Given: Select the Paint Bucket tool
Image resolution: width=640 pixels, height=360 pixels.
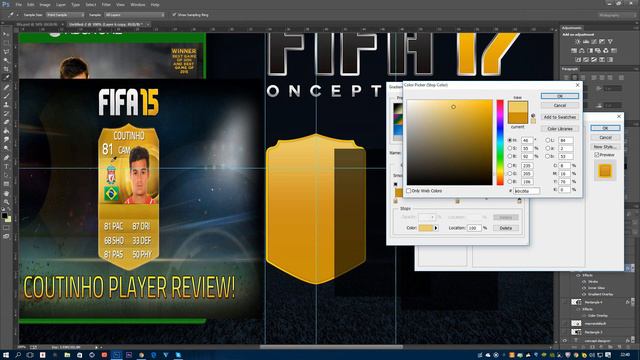Looking at the screenshot, I should coord(6,131).
